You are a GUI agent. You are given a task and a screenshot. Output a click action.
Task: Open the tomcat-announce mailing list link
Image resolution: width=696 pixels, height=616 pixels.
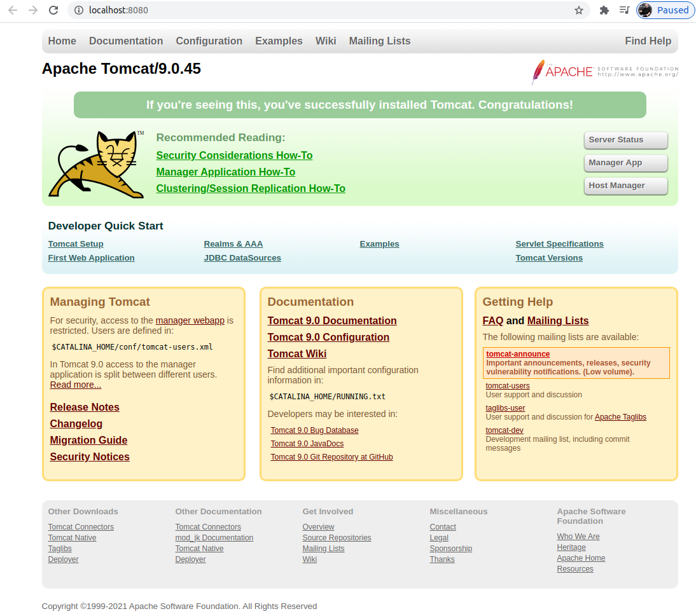[518, 354]
